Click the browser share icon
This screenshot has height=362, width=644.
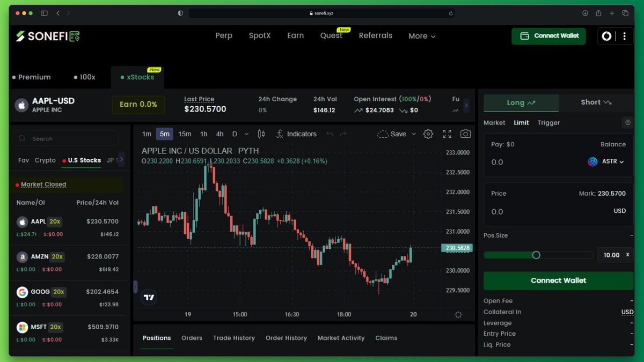pos(598,13)
